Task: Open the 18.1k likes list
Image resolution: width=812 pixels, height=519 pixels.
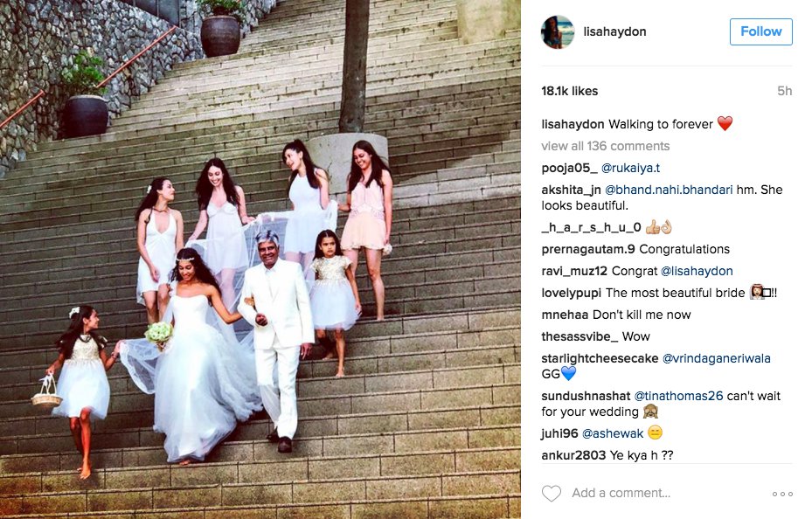Action: coord(570,91)
